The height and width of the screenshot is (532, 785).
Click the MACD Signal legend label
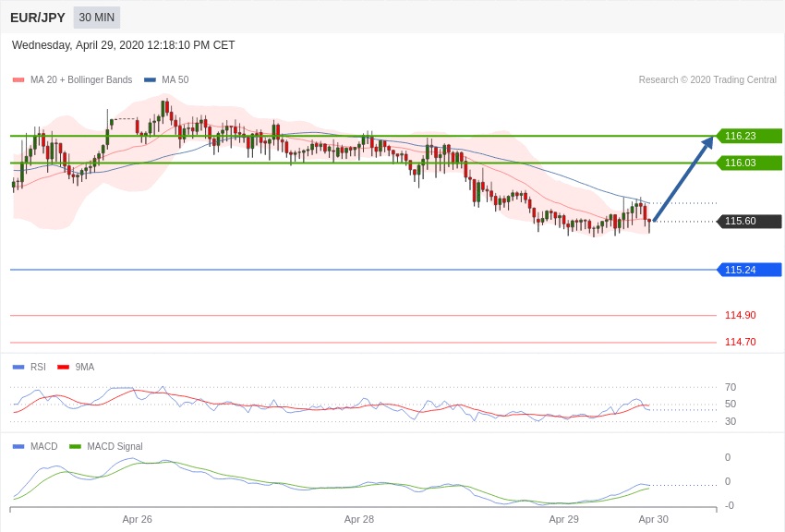click(x=115, y=446)
